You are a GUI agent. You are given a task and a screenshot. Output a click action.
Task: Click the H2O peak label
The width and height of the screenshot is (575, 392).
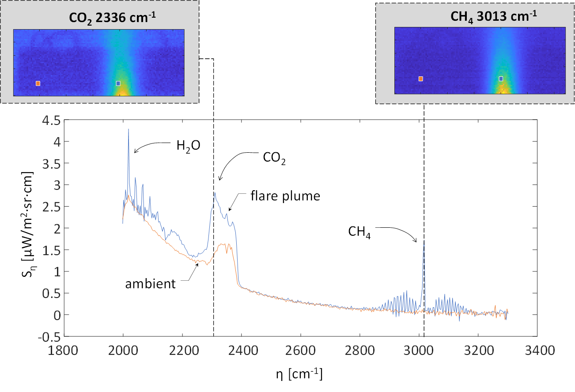[189, 145]
